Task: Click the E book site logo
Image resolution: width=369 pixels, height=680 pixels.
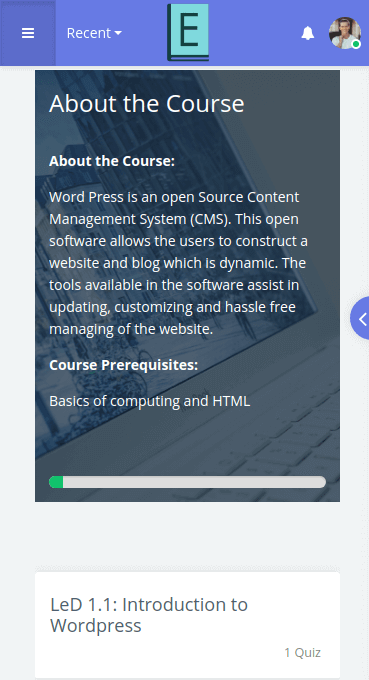Action: point(188,33)
